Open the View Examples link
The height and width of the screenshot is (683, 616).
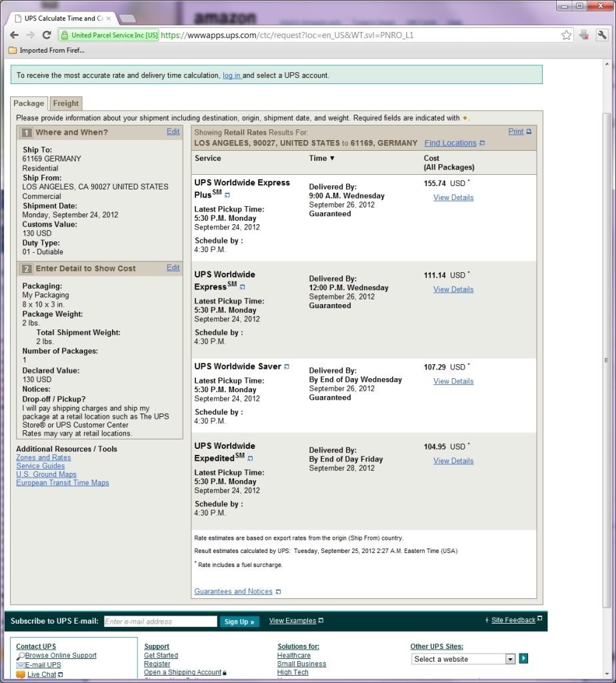pos(293,620)
